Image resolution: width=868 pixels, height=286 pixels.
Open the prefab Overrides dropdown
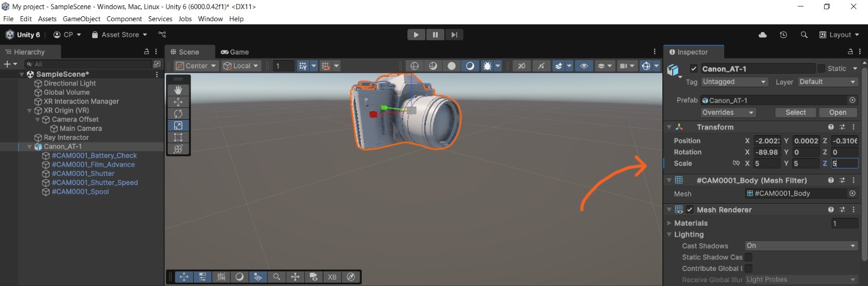click(729, 113)
